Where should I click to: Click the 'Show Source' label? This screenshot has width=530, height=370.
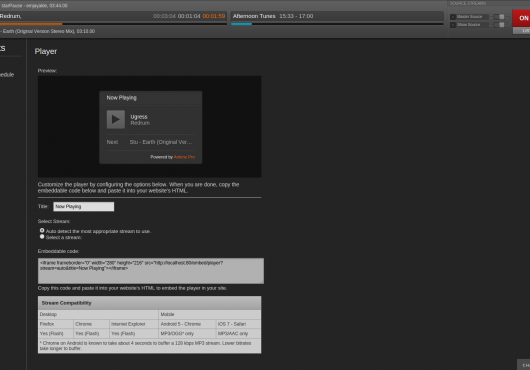pos(468,25)
